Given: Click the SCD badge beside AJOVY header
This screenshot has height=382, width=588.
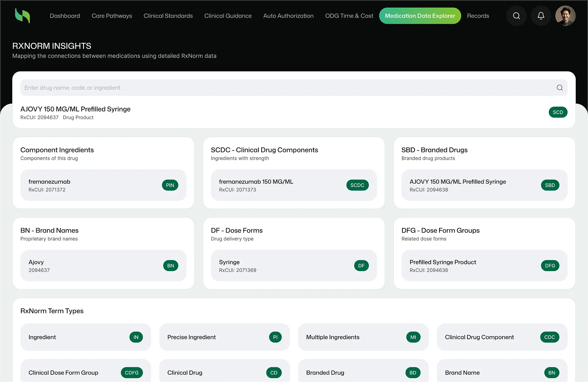Looking at the screenshot, I should (557, 112).
